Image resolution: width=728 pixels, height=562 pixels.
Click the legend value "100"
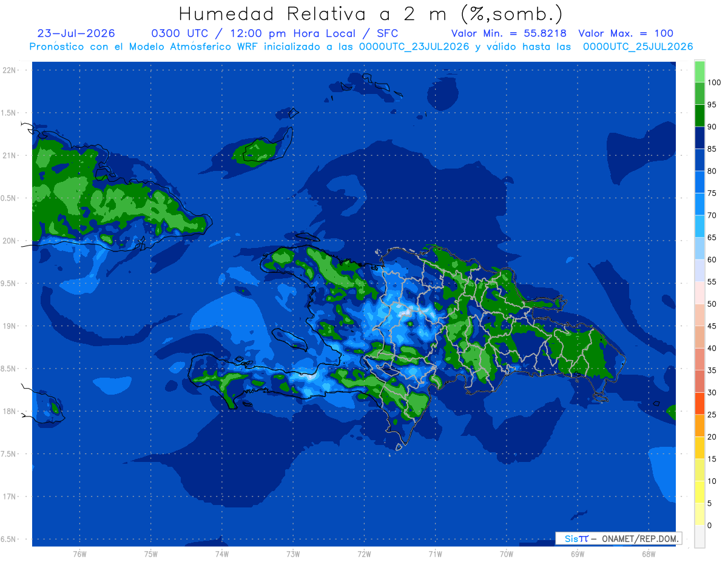pyautogui.click(x=714, y=82)
